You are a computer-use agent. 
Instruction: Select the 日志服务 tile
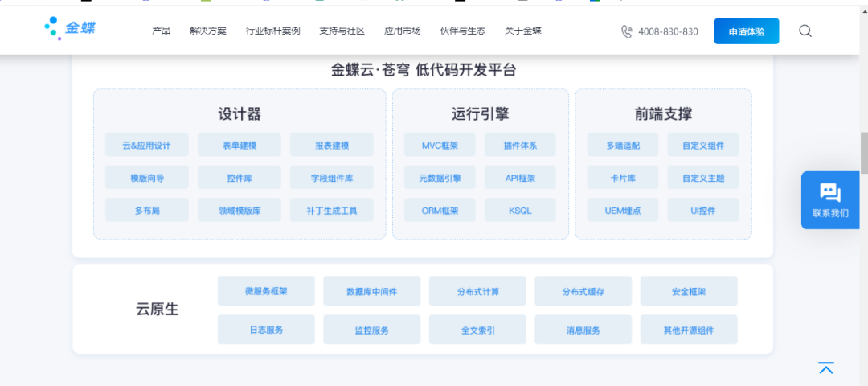266,330
